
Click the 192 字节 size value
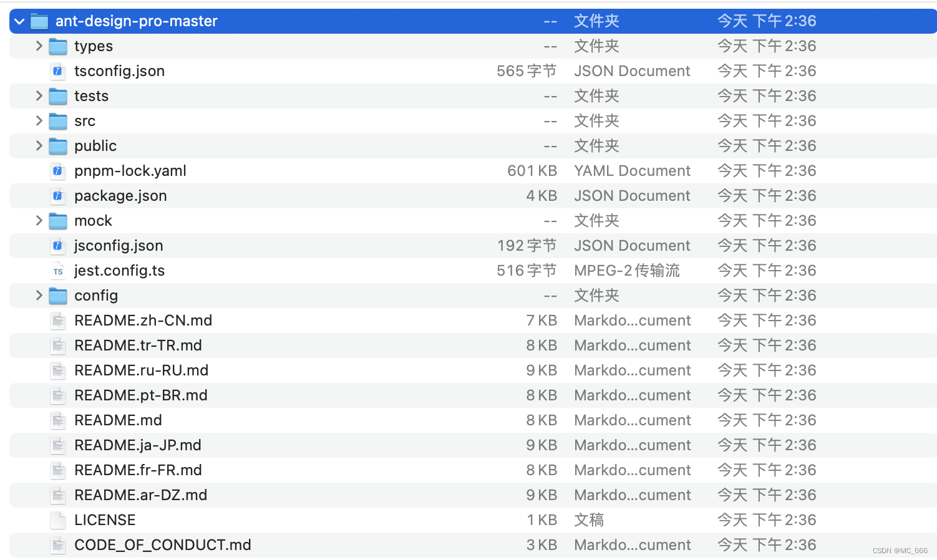click(527, 246)
